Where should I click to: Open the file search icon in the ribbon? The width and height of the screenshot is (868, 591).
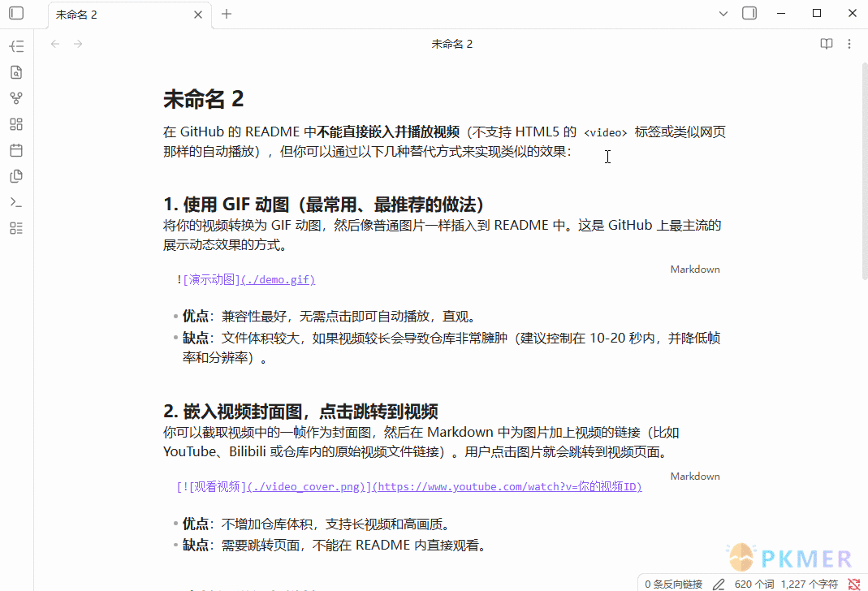[16, 72]
